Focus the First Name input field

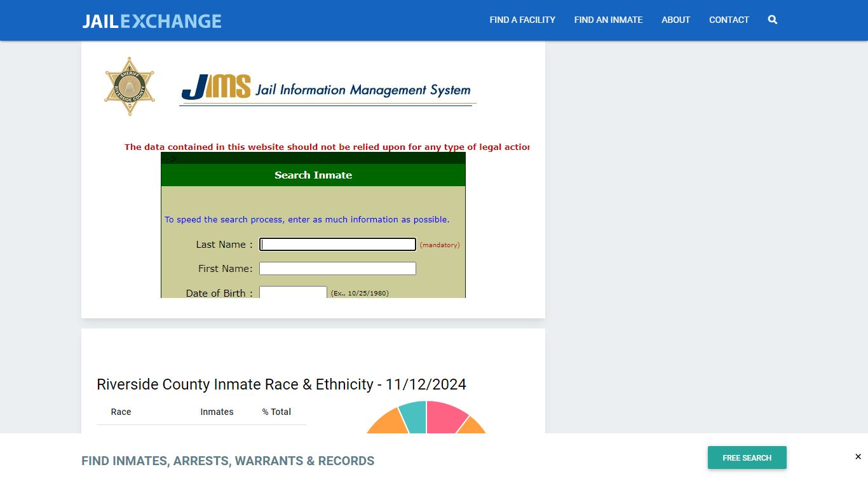337,269
